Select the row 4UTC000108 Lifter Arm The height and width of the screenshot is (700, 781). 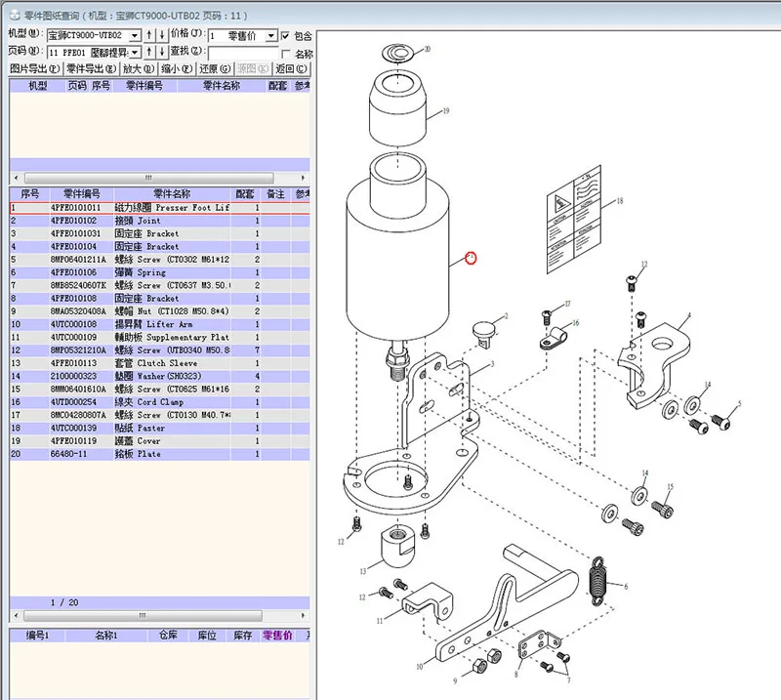(x=159, y=324)
